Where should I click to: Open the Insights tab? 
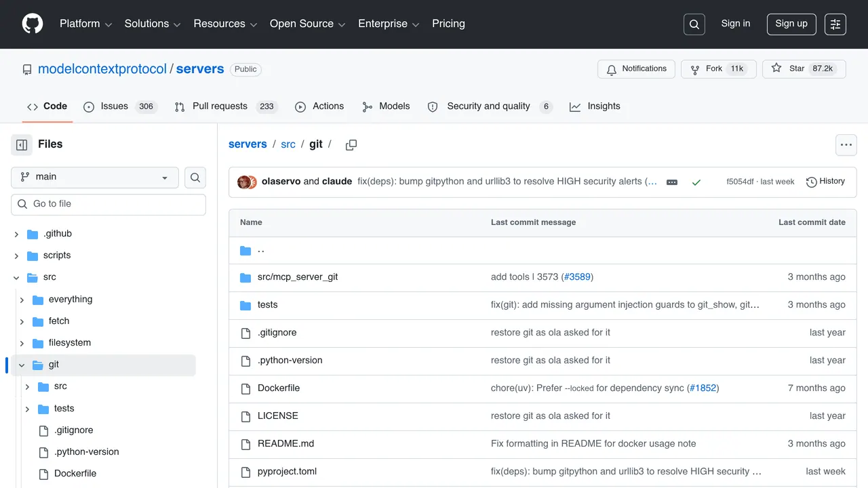point(595,106)
